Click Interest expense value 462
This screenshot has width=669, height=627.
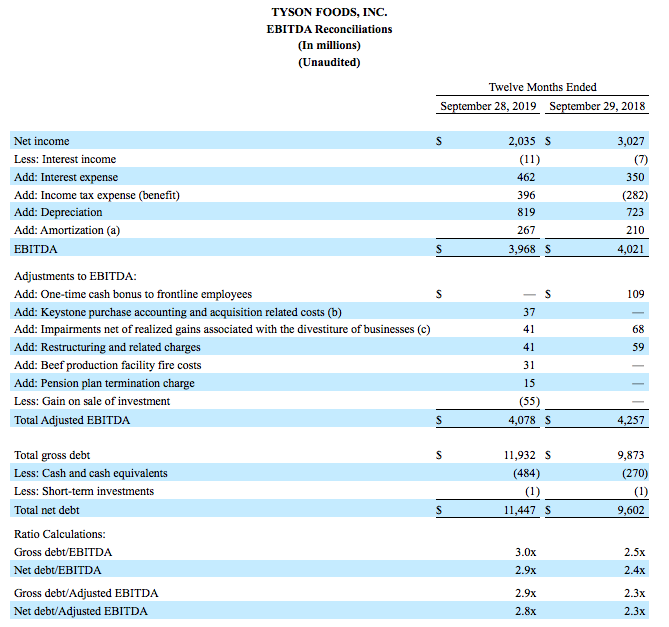pyautogui.click(x=526, y=177)
